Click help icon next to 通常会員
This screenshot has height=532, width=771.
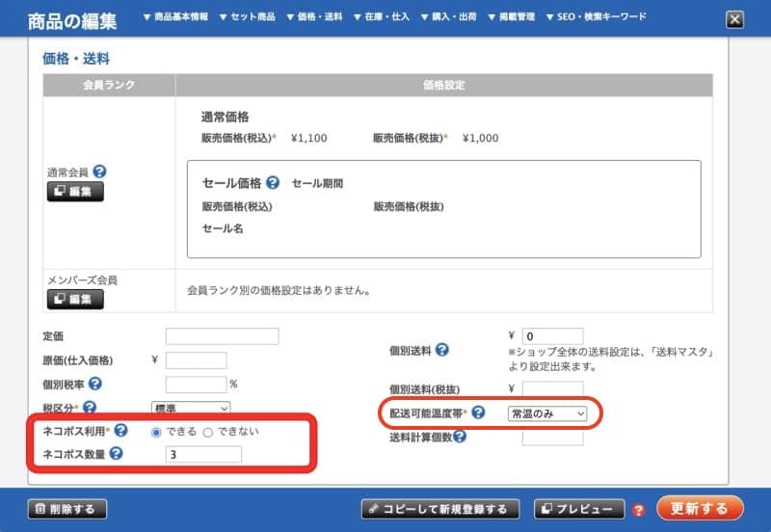[x=99, y=173]
